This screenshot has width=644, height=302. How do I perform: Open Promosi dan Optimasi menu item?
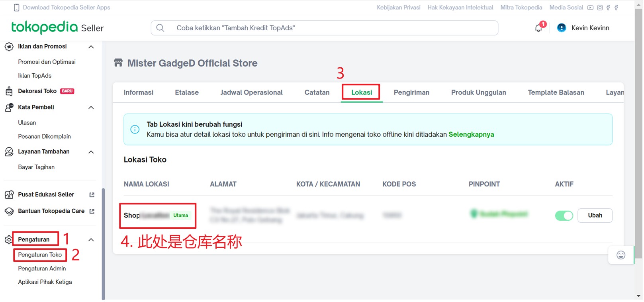coord(47,62)
